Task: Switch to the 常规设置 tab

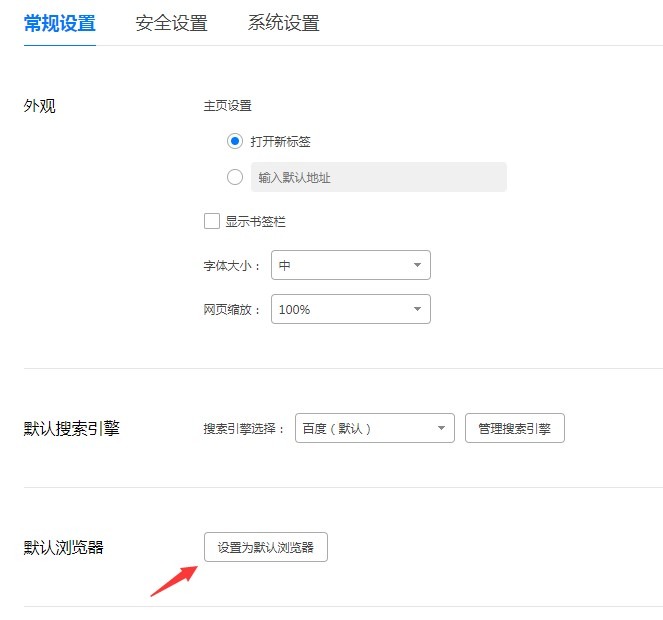Action: click(60, 23)
